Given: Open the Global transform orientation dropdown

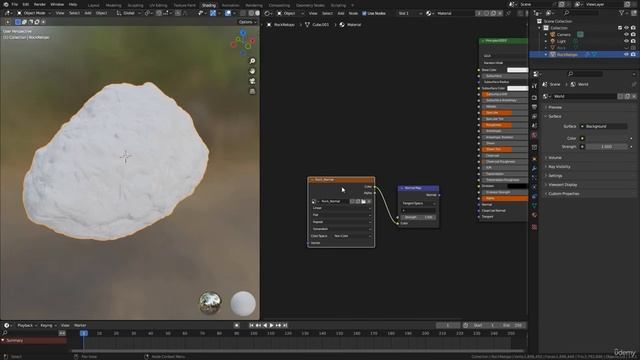Looking at the screenshot, I should 128,13.
